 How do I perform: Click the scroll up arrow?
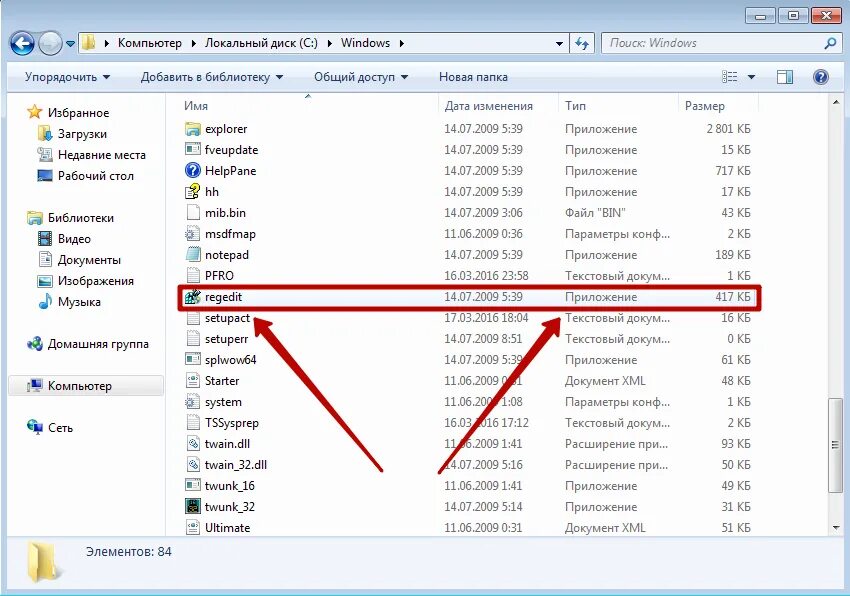click(835, 101)
